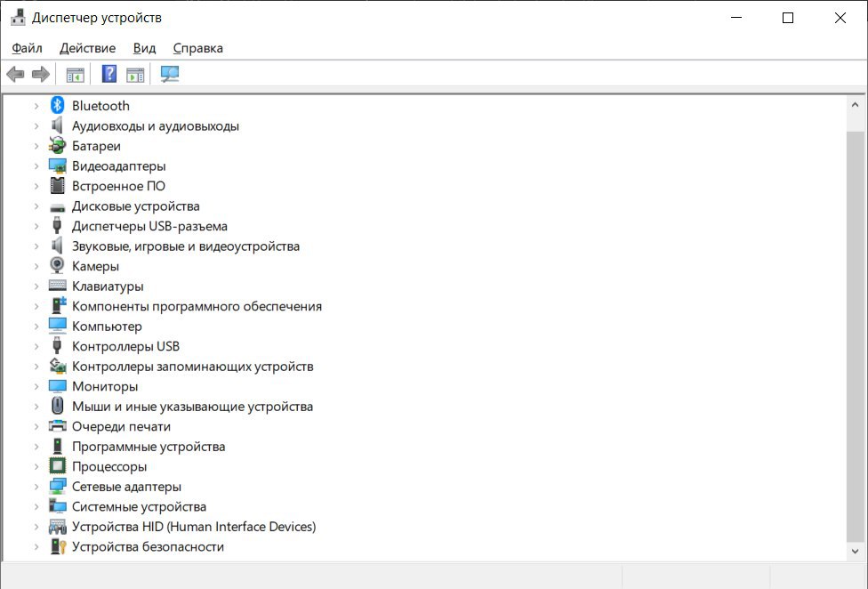Expand the Мониторы node
Screen dimensions: 868x589
(x=36, y=386)
